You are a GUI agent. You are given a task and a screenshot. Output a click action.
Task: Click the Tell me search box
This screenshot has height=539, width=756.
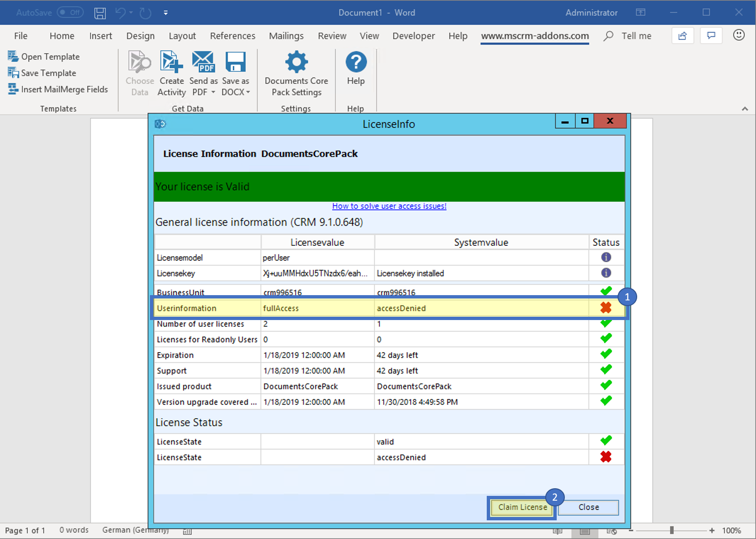click(x=628, y=36)
